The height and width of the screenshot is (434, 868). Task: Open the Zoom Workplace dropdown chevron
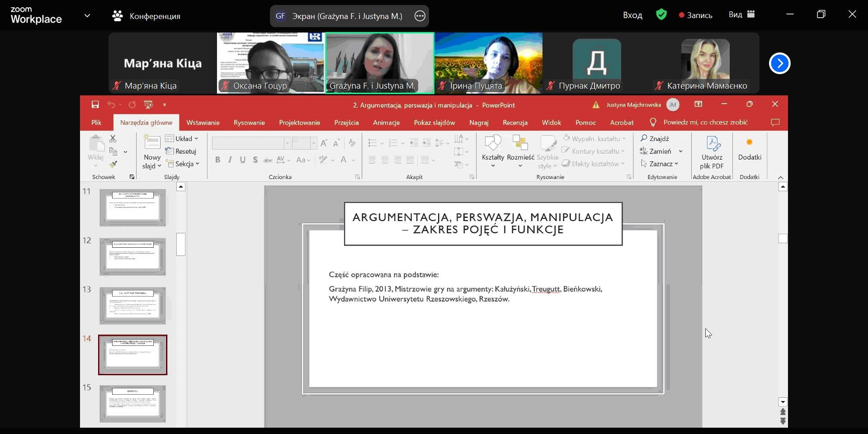coord(87,16)
